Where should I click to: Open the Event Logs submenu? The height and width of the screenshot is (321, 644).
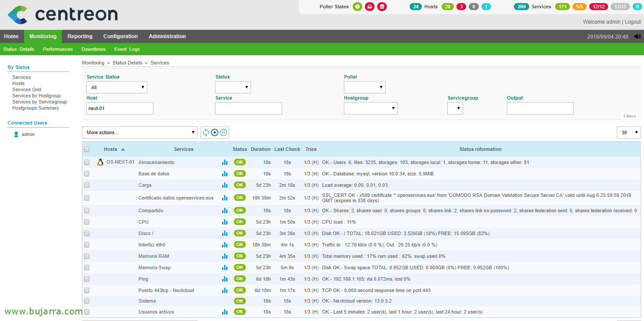(x=127, y=49)
